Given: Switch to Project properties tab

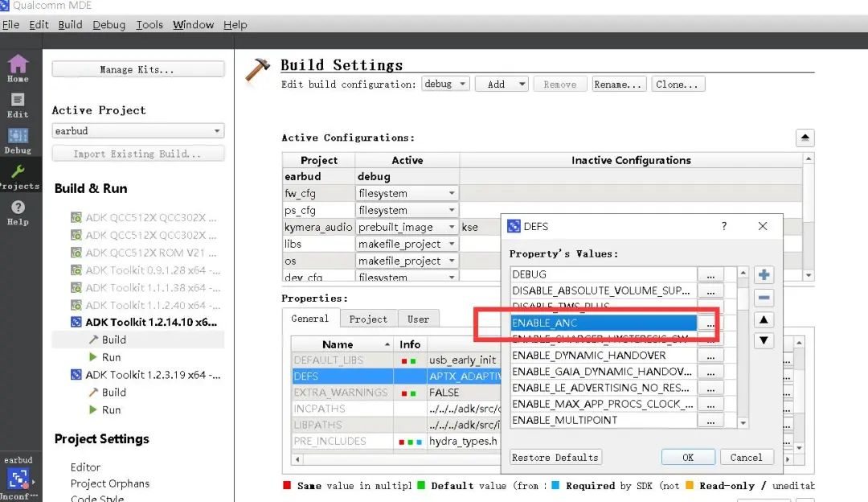Looking at the screenshot, I should [368, 319].
